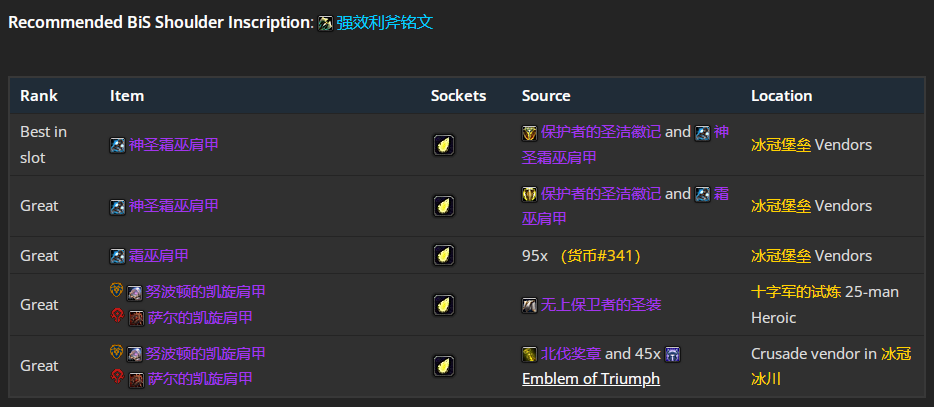Click the socket icon in the Best in slot row
The width and height of the screenshot is (934, 407).
point(444,145)
